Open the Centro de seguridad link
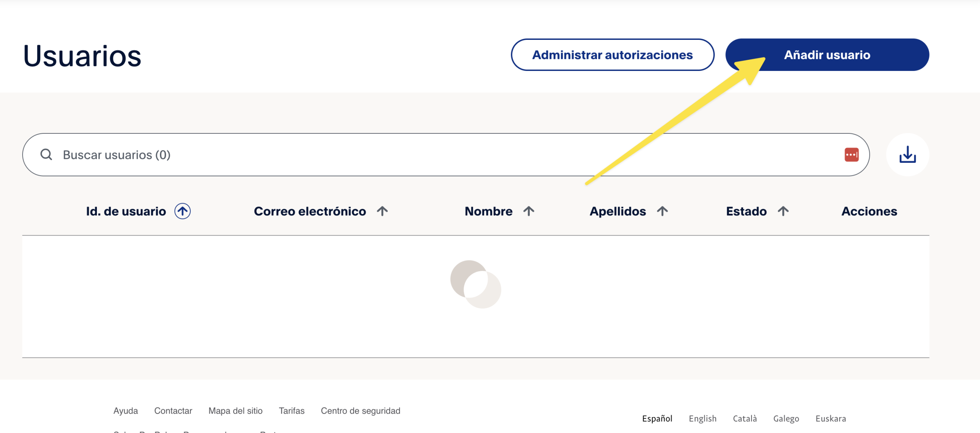 point(360,410)
